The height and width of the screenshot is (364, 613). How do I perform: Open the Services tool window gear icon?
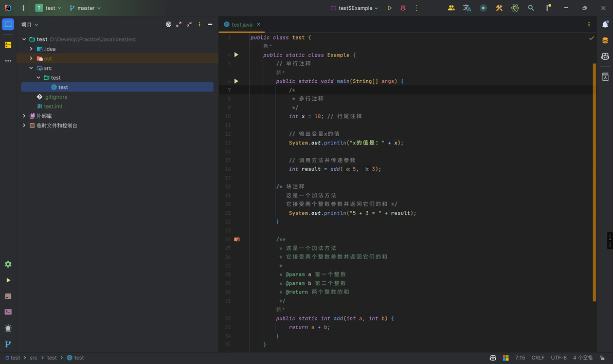[x=8, y=264]
